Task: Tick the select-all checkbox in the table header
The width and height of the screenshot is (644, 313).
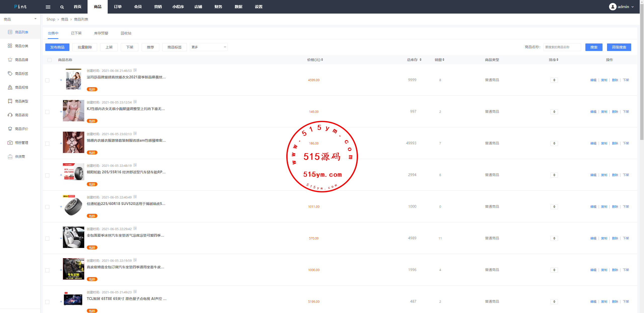Action: pos(50,60)
